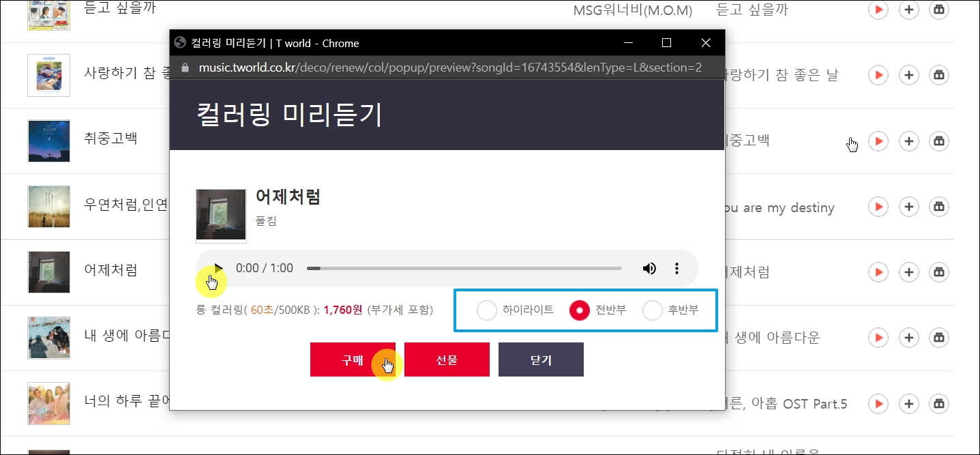Seek along the audio progress bar
This screenshot has width=980, height=455.
[x=464, y=268]
